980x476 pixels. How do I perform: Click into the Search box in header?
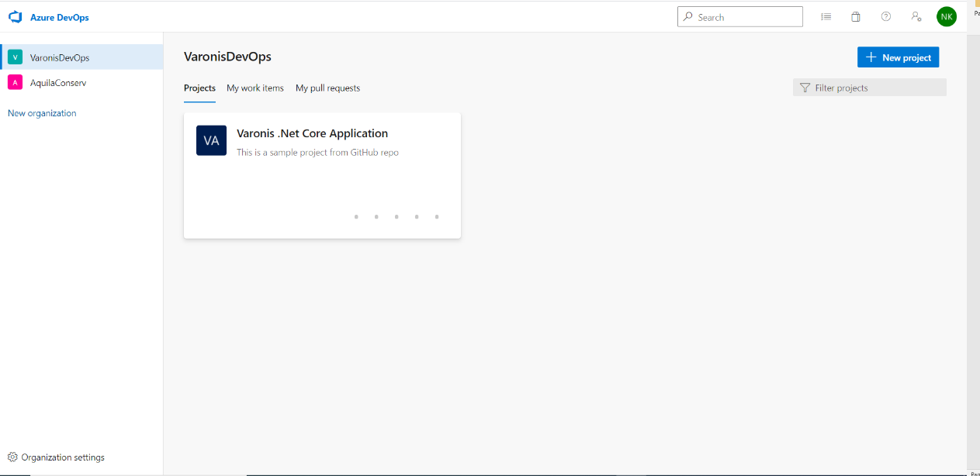pos(746,17)
